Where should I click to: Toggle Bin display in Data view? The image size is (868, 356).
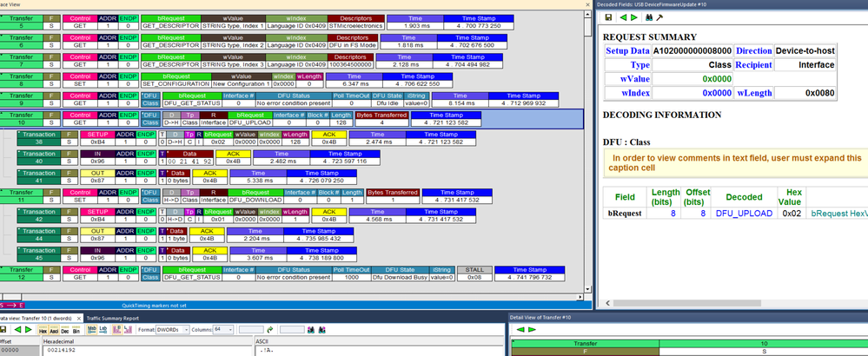[76, 329]
